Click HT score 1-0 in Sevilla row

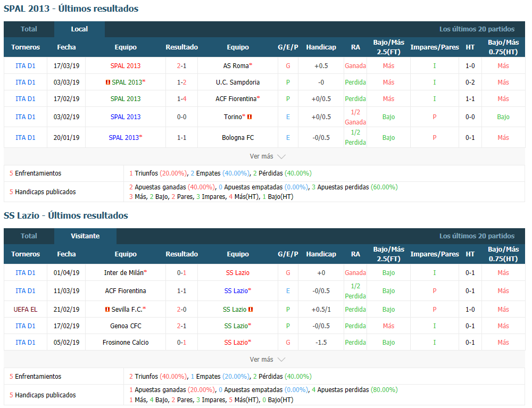[x=470, y=310]
